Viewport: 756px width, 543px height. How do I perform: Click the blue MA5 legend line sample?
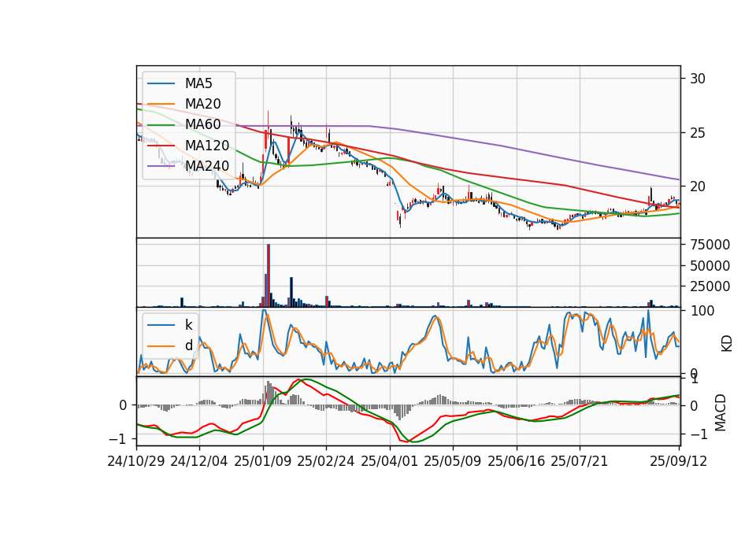[161, 84]
